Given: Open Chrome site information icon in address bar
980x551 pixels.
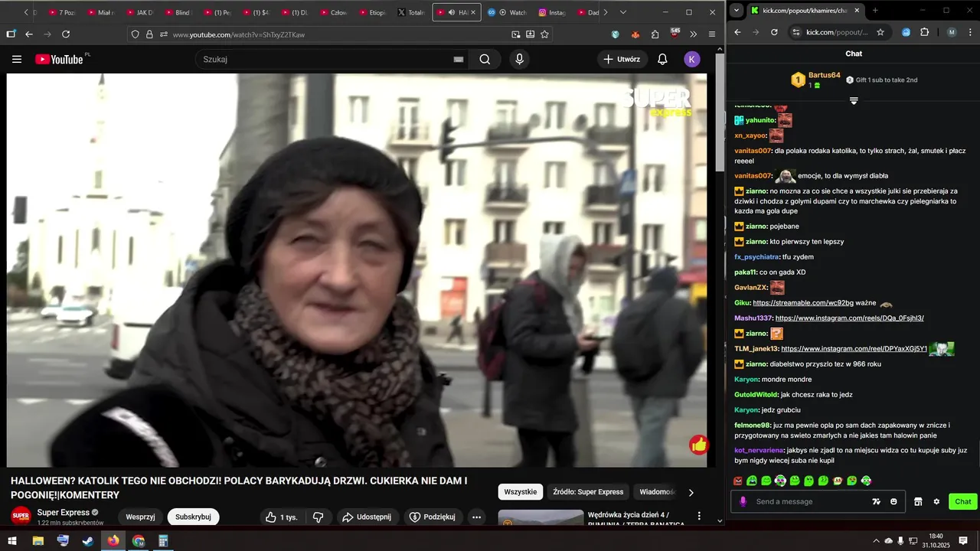Looking at the screenshot, I should (796, 32).
